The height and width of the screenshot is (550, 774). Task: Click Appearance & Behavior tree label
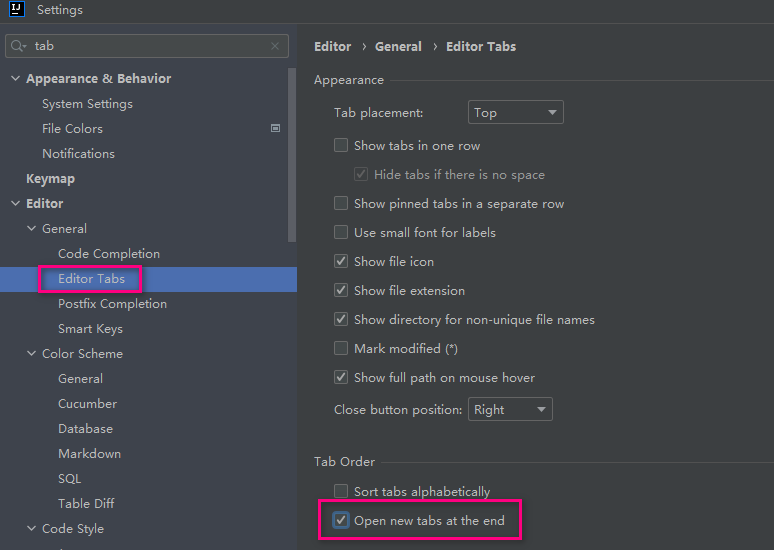99,79
